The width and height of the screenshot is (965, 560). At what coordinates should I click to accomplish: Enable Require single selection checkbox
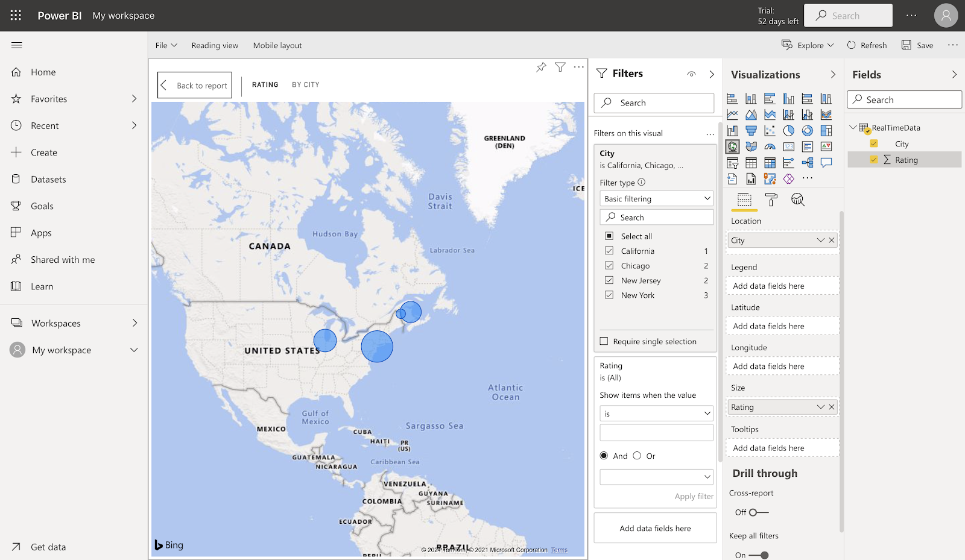point(604,341)
